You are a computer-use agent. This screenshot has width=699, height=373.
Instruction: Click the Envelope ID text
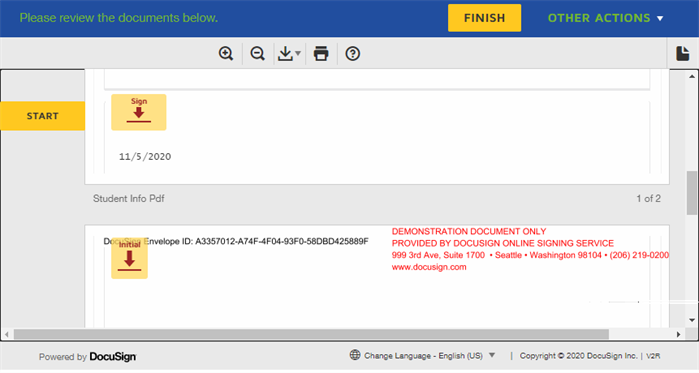pos(236,242)
